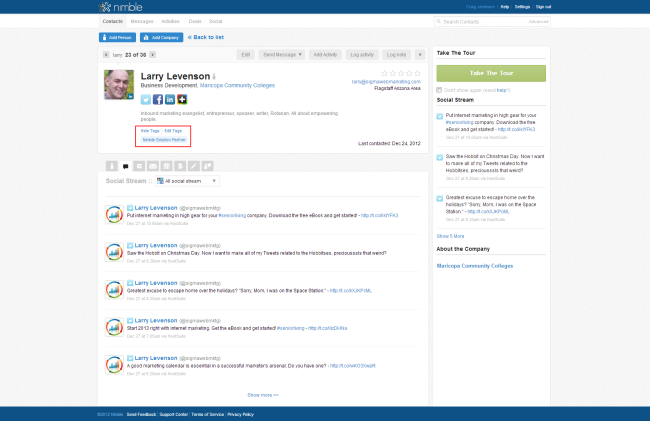This screenshot has height=421, width=650.
Task: Open Privacy Policy in the footer
Action: click(x=240, y=414)
